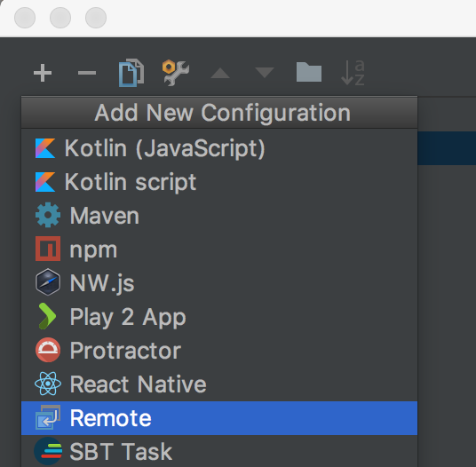Create new folder with folder icon
Viewport: 476px width, 467px height.
309,72
